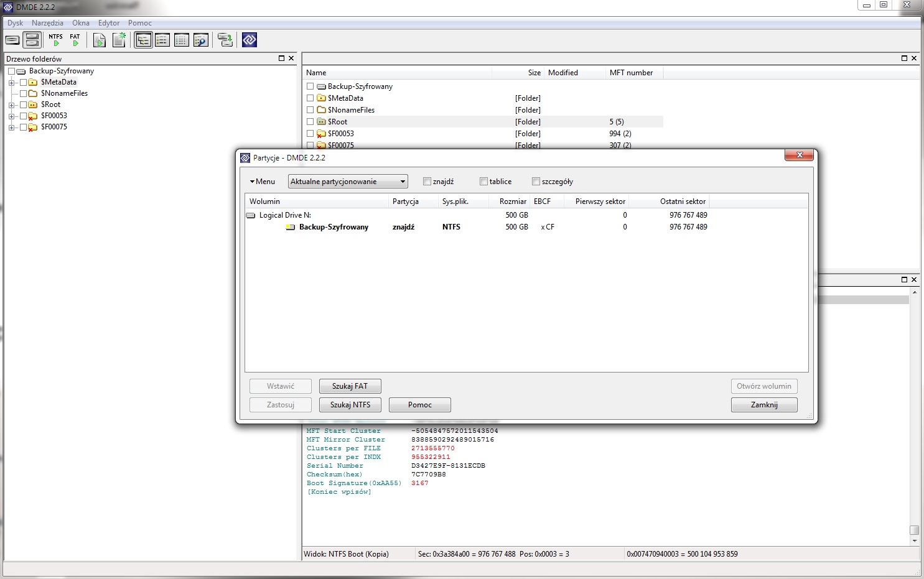Open the Narzędzia menu
The image size is (924, 579).
(47, 23)
